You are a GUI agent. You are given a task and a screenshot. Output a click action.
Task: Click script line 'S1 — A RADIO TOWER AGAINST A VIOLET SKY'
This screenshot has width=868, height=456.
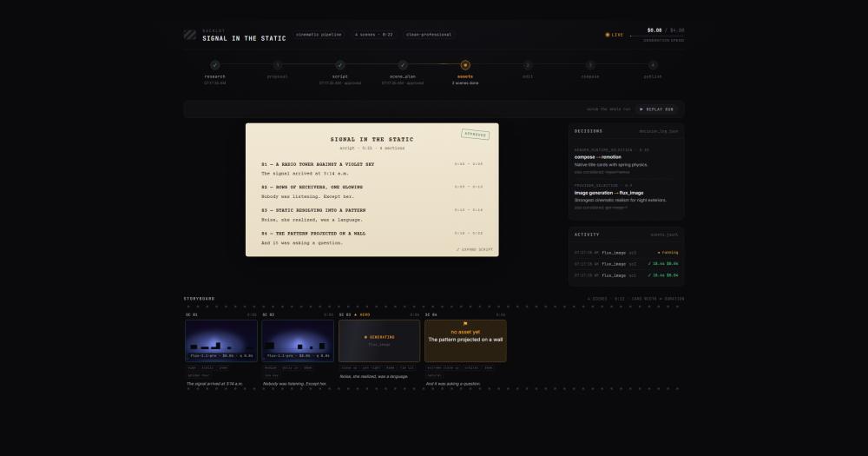(x=318, y=164)
